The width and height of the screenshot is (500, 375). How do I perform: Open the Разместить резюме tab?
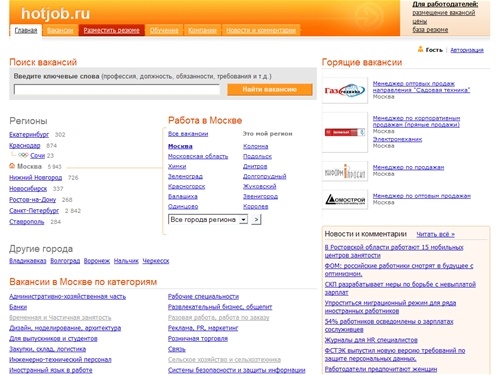(x=111, y=30)
